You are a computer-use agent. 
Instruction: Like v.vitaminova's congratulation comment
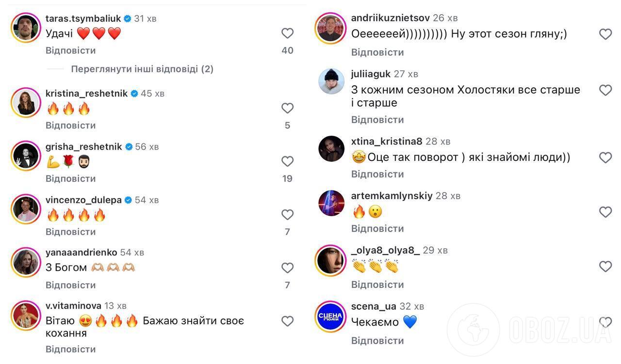click(287, 321)
